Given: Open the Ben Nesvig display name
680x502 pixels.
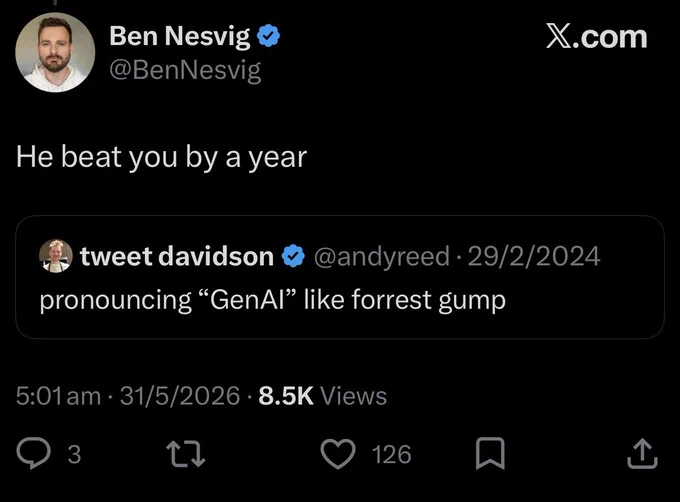Looking at the screenshot, I should click(180, 36).
